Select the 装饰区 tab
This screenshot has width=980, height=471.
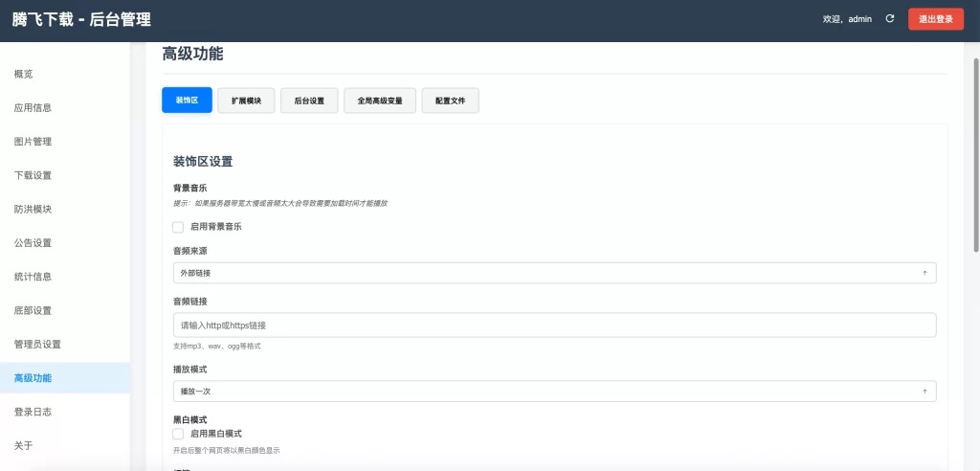click(x=187, y=101)
